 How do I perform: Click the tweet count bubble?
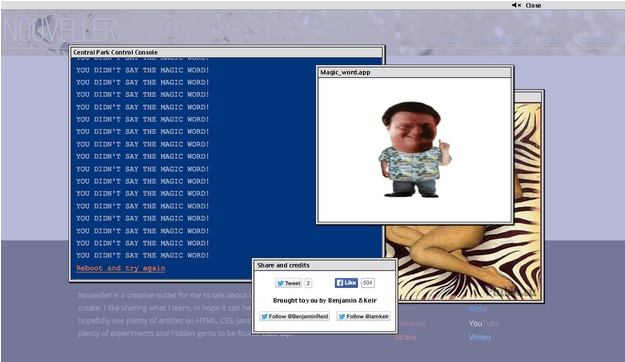pyautogui.click(x=308, y=283)
